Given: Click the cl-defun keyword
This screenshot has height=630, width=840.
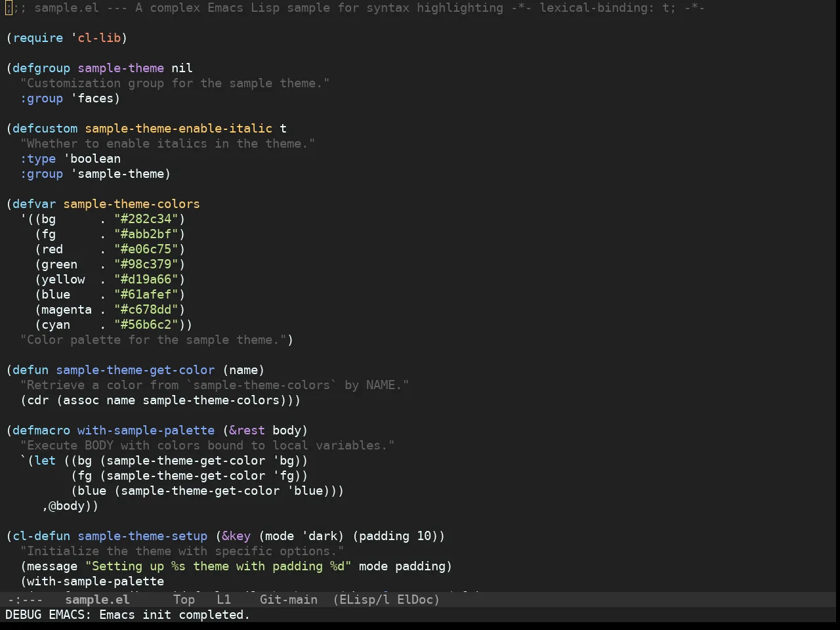Looking at the screenshot, I should coord(41,536).
